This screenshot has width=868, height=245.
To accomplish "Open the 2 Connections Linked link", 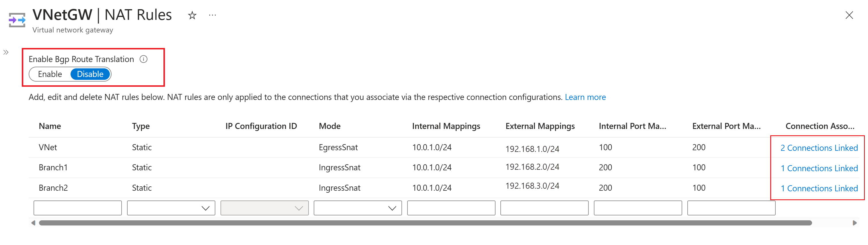I will click(819, 148).
